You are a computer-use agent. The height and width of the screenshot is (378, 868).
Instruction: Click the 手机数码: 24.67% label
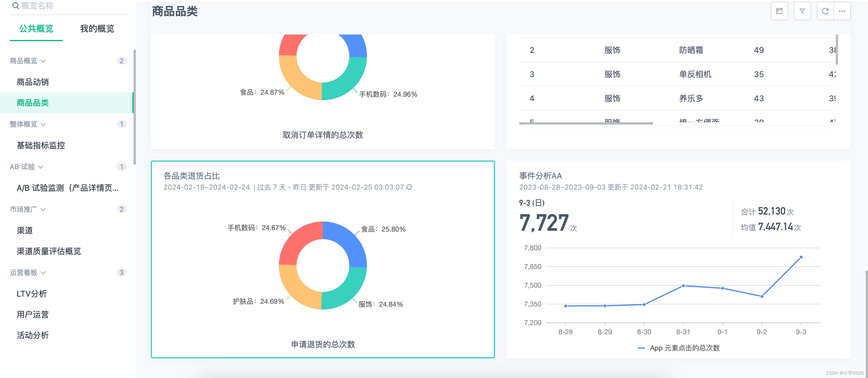[256, 228]
